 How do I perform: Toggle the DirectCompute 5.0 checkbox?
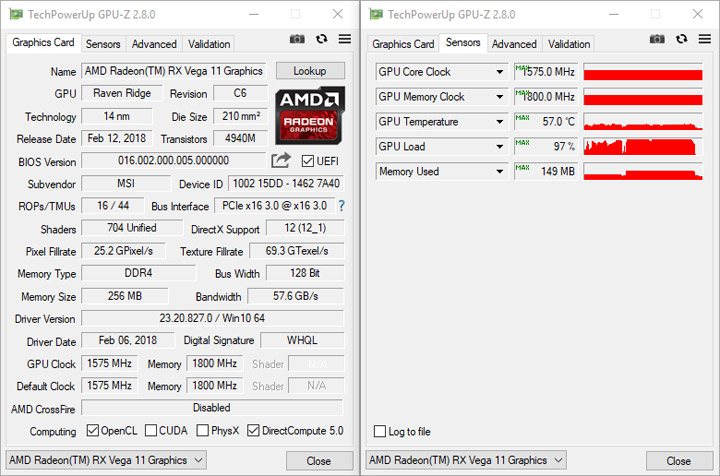[x=253, y=431]
